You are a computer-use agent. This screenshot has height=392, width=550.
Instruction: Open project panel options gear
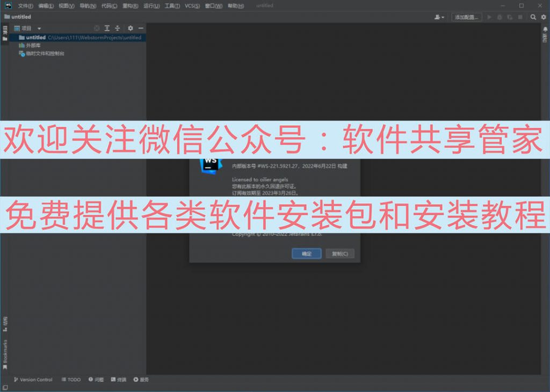pyautogui.click(x=131, y=28)
